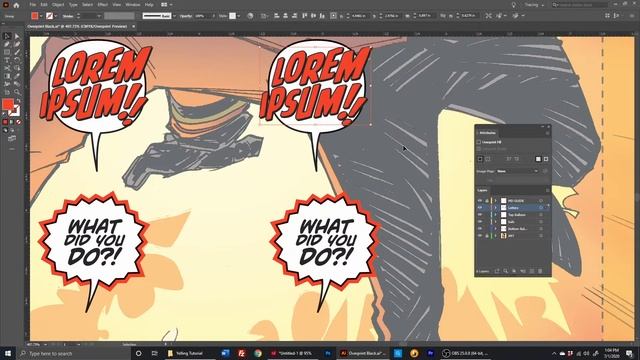The image size is (640, 360).
Task: Hide the Tails layer
Action: click(x=480, y=222)
